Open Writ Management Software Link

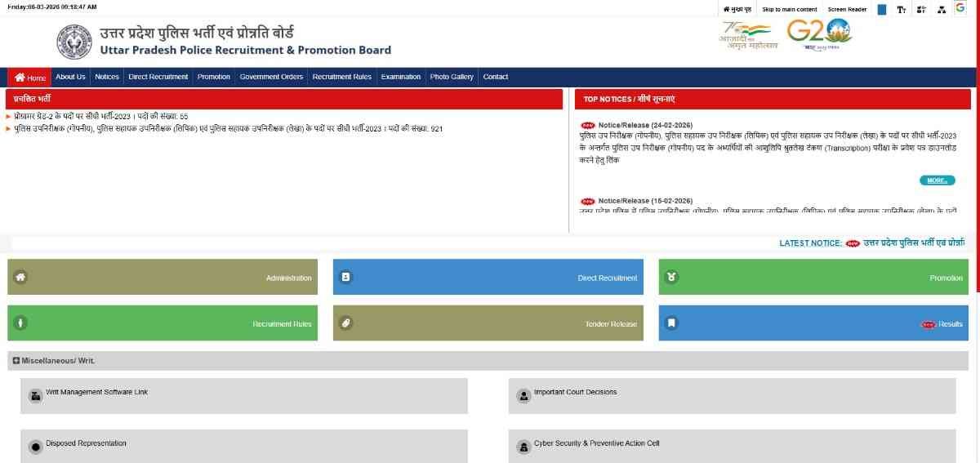[96, 392]
